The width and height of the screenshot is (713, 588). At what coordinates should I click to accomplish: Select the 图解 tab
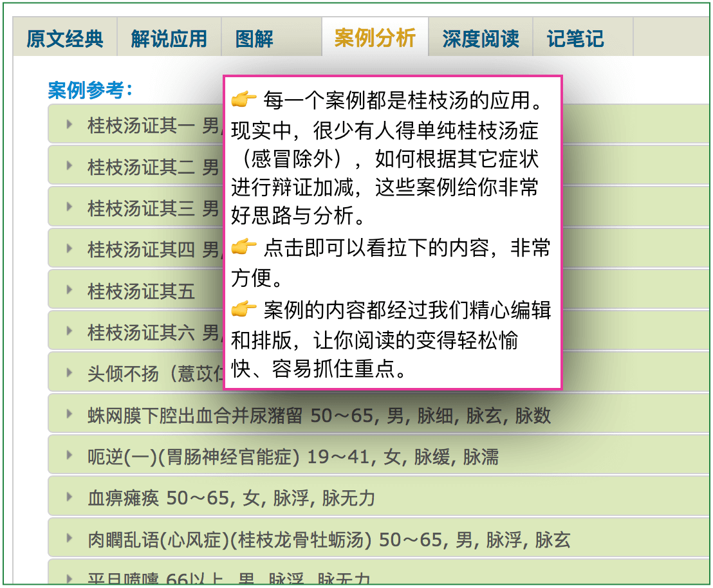(x=255, y=39)
